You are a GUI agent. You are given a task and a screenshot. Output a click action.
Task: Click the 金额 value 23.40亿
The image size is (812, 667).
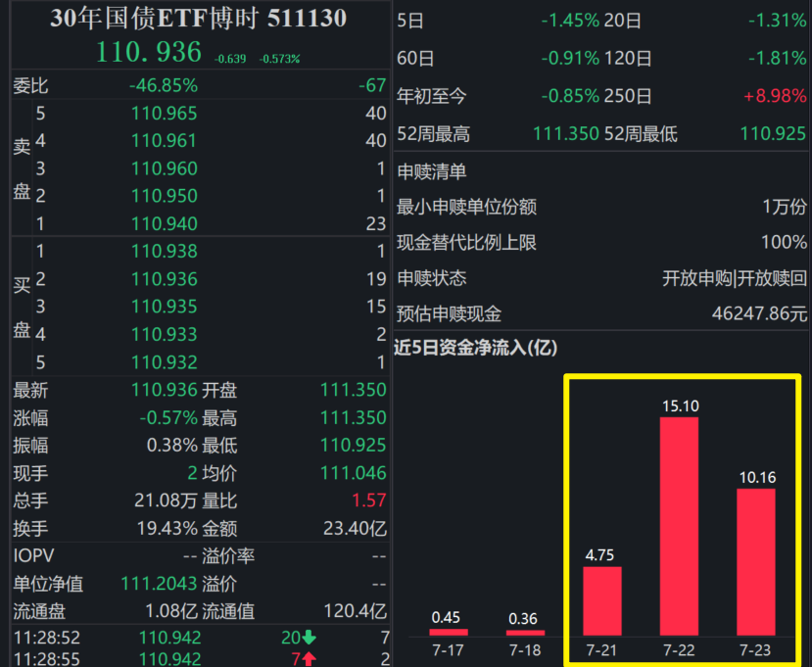(356, 528)
